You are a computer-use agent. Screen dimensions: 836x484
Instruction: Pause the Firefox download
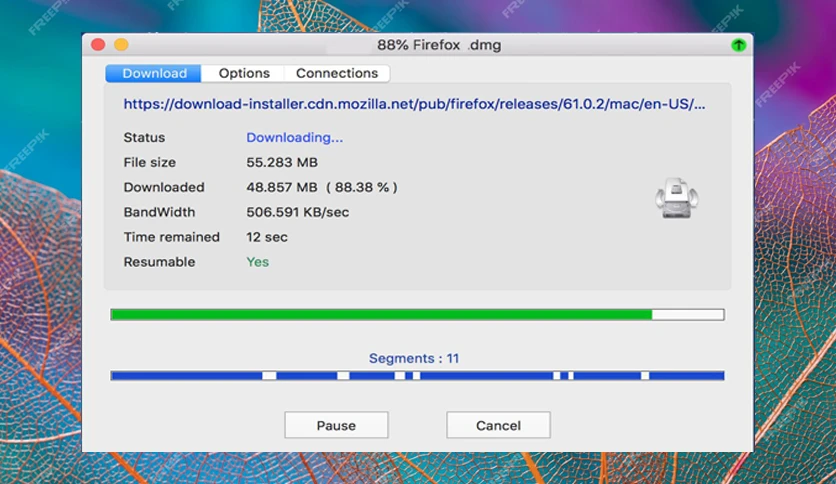(x=336, y=425)
